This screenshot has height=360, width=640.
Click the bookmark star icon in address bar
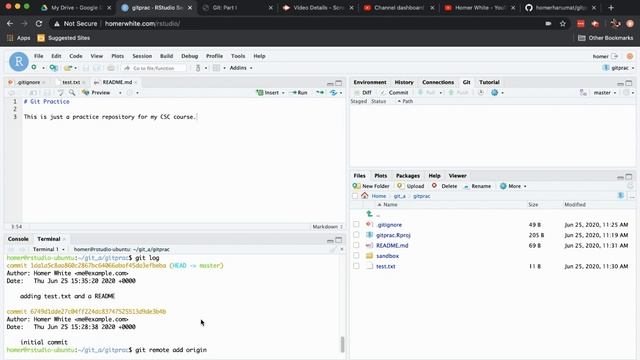tap(563, 24)
